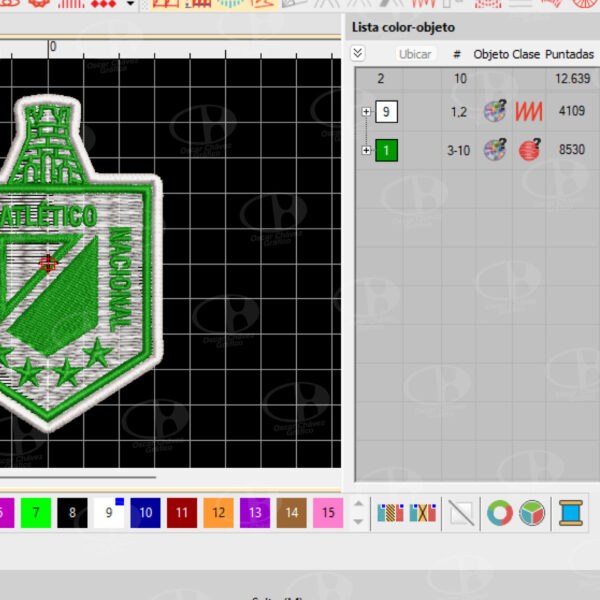Click the blue thread spool icon
Image resolution: width=600 pixels, height=600 pixels.
[571, 513]
